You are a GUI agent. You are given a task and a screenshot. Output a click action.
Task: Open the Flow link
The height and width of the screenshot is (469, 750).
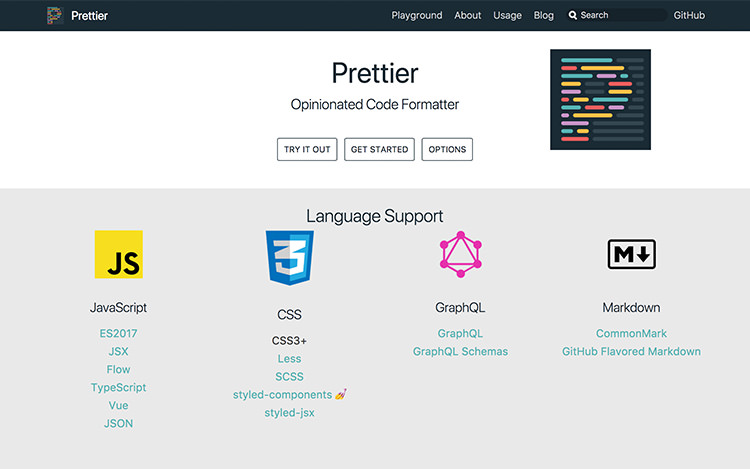click(118, 370)
